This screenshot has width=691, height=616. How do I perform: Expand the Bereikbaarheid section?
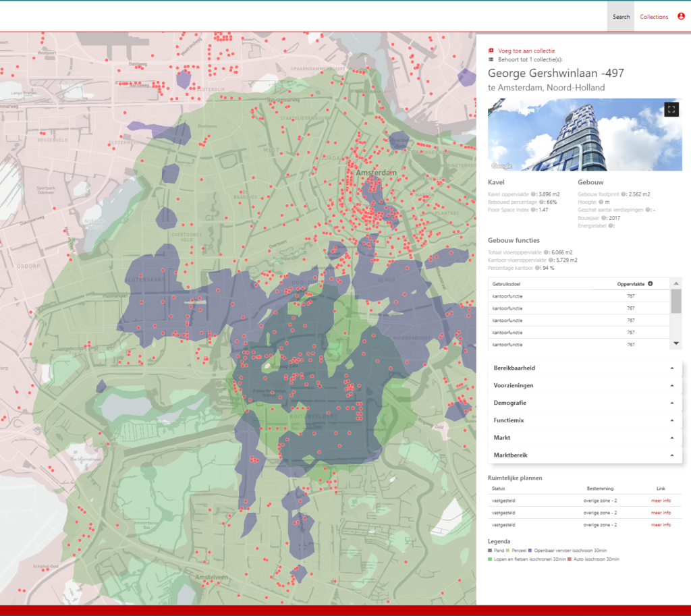pos(584,368)
